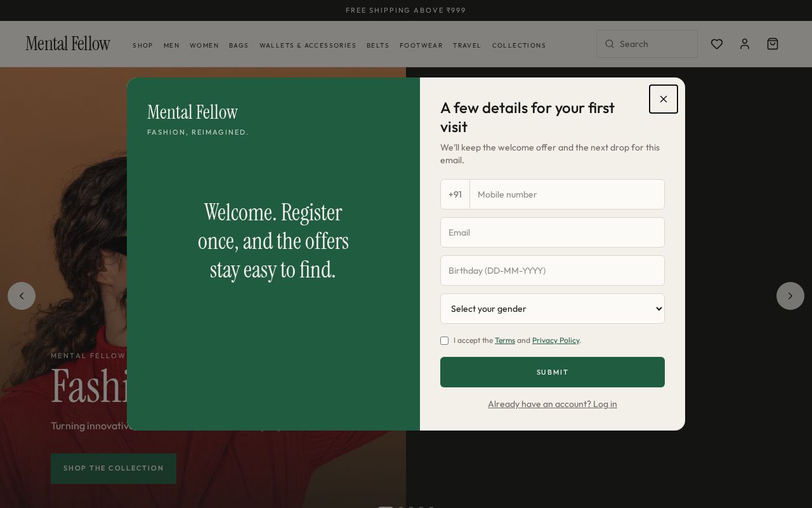Open the shopping bag icon
Screen dimensions: 812x508
[773, 44]
